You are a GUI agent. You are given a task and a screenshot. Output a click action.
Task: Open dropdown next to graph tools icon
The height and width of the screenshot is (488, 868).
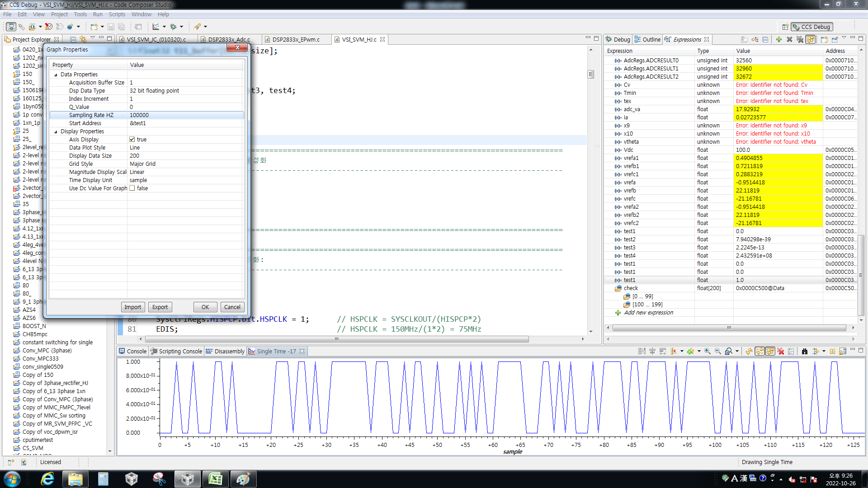point(164,27)
